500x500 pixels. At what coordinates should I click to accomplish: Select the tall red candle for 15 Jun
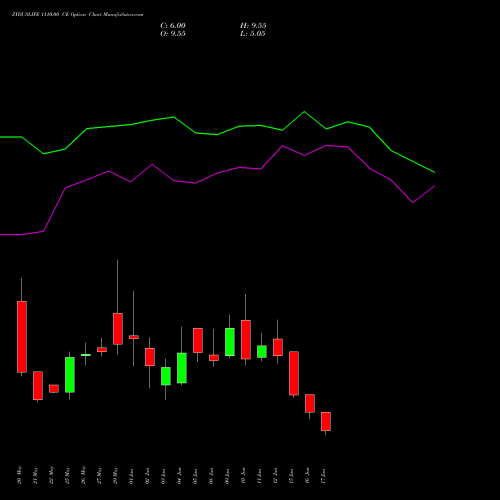pyautogui.click(x=294, y=373)
